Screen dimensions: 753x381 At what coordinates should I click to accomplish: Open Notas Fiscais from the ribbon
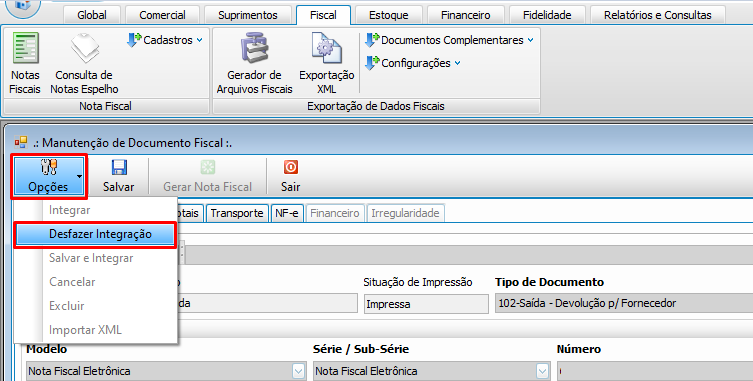click(25, 62)
